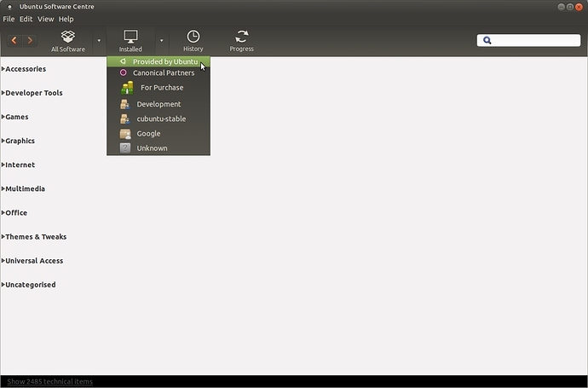
Task: Click the app icon in title bar
Action: [9, 6]
